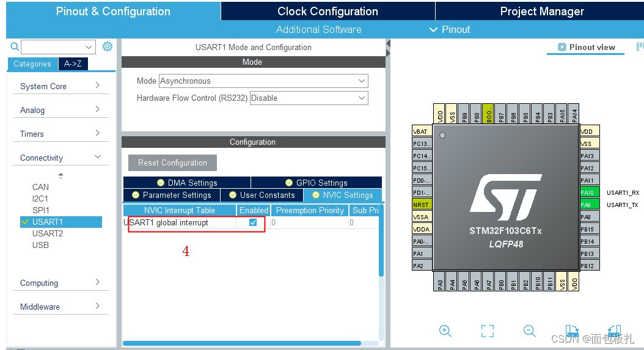Toggle USART1 global interrupt enabled checkbox
Viewport: 644px width, 350px height.
pyautogui.click(x=253, y=222)
